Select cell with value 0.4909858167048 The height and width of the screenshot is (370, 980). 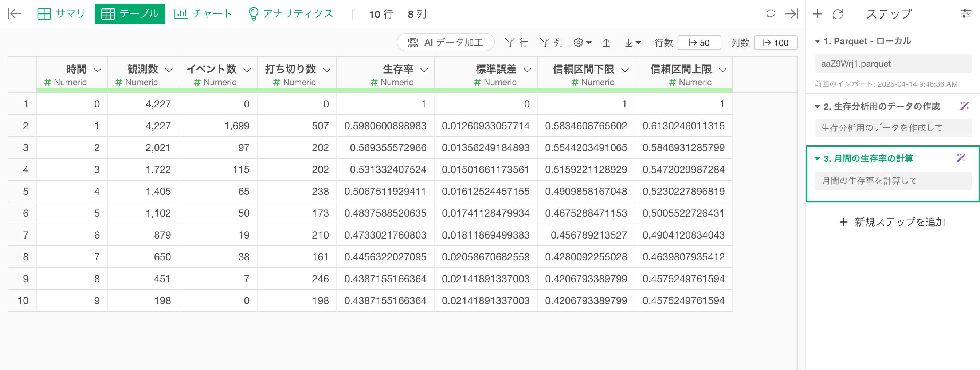586,191
